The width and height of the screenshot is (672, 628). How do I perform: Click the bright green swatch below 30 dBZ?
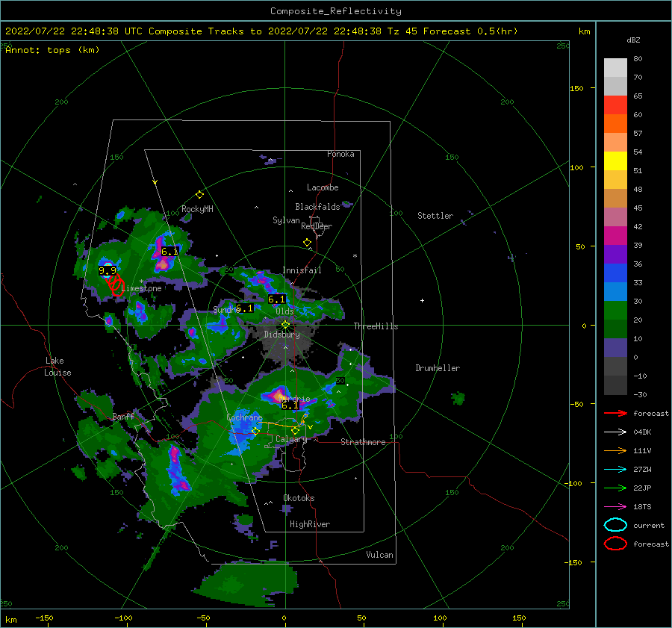(615, 311)
